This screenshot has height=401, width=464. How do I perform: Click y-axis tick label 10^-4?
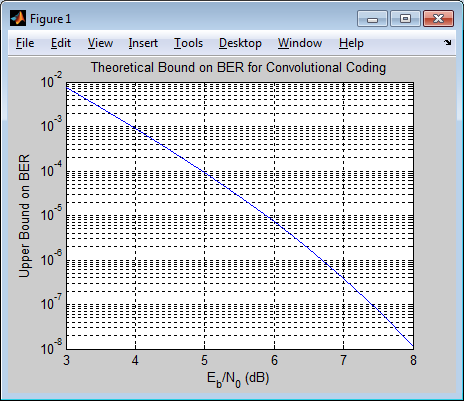pyautogui.click(x=51, y=169)
